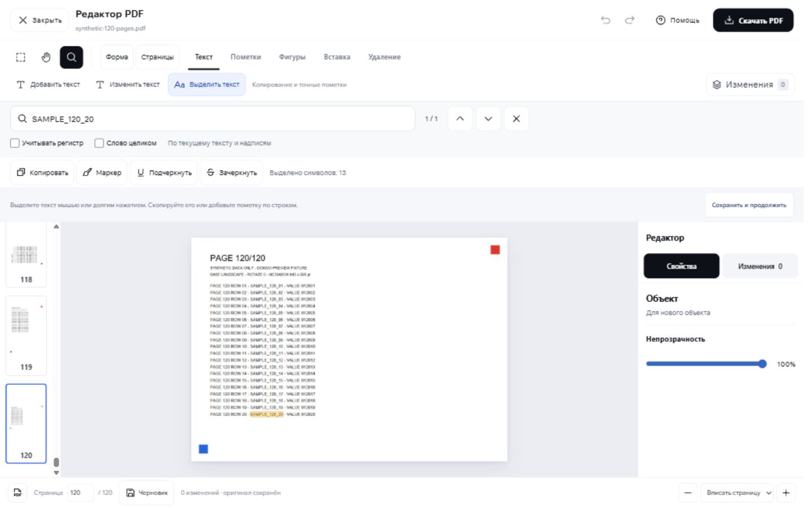Apply Маркер highlight to selection
The image size is (812, 508).
click(x=102, y=173)
